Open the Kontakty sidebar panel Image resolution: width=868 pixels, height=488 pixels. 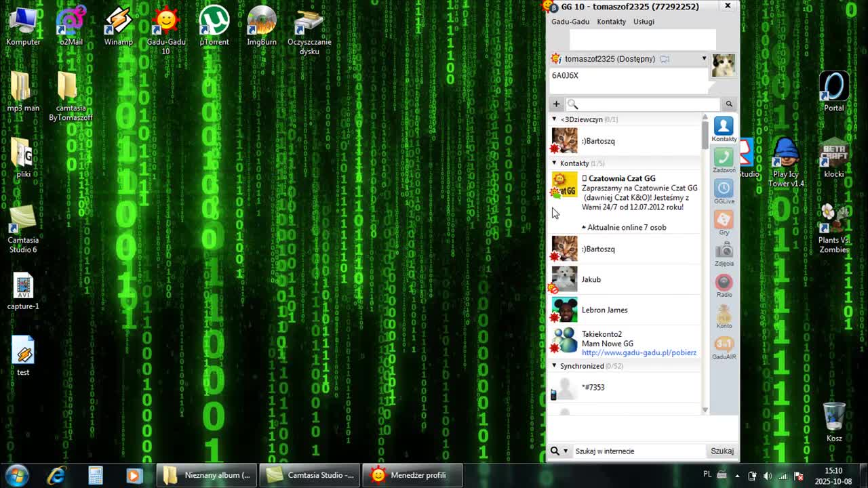pyautogui.click(x=724, y=128)
